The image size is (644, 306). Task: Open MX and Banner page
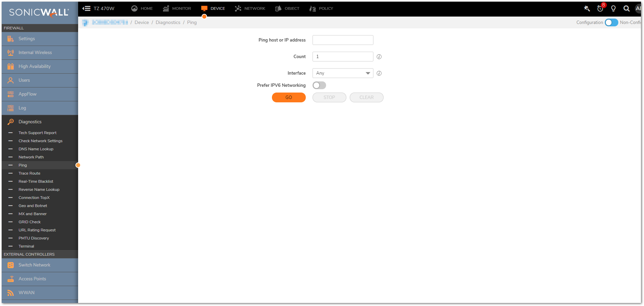point(32,214)
